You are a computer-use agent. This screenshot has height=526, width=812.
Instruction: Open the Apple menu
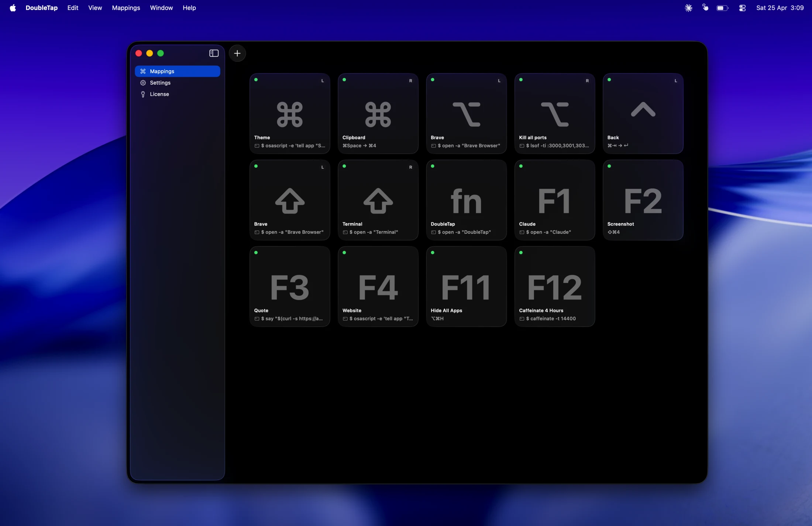point(13,8)
